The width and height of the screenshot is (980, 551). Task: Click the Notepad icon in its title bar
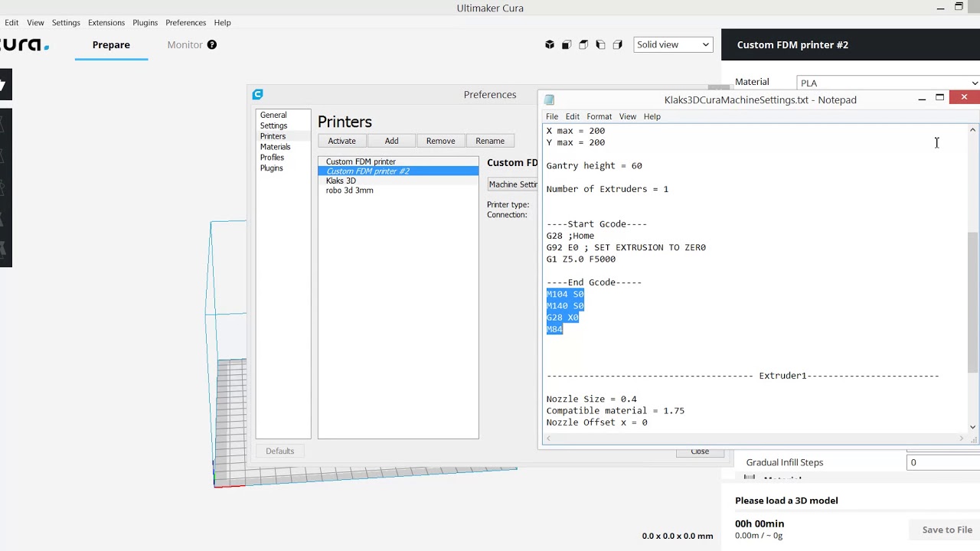[549, 99]
